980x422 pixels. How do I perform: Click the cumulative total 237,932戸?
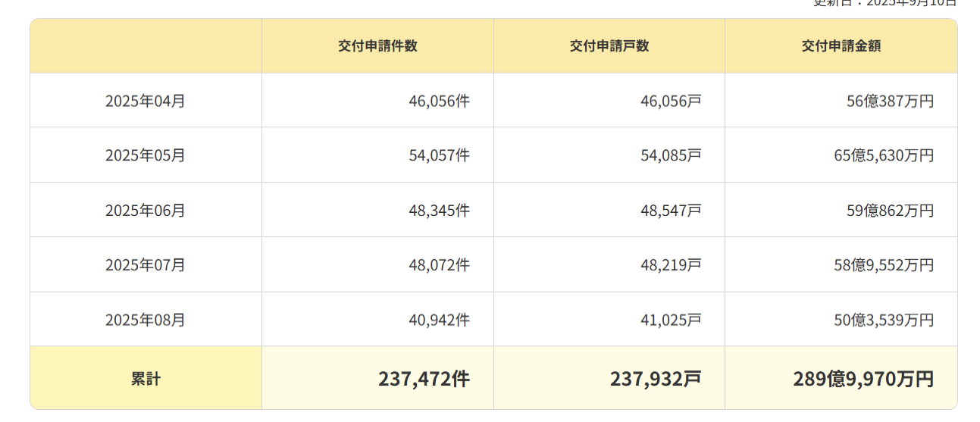656,379
